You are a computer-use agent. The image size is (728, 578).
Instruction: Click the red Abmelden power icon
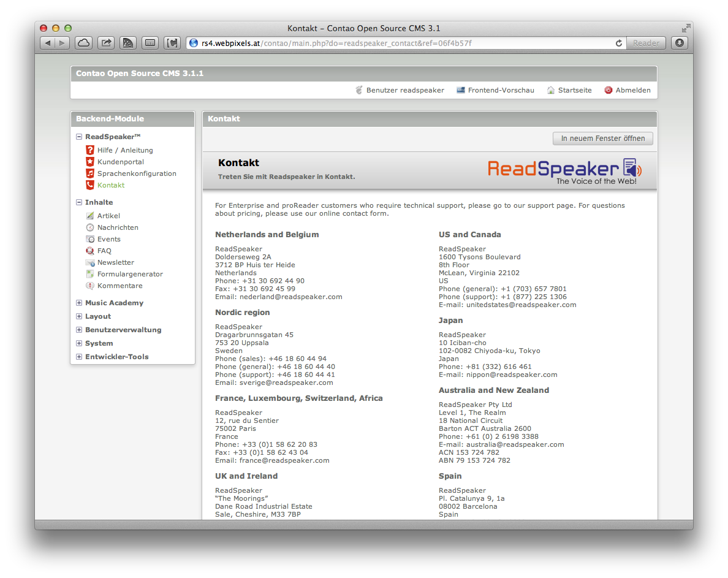609,90
